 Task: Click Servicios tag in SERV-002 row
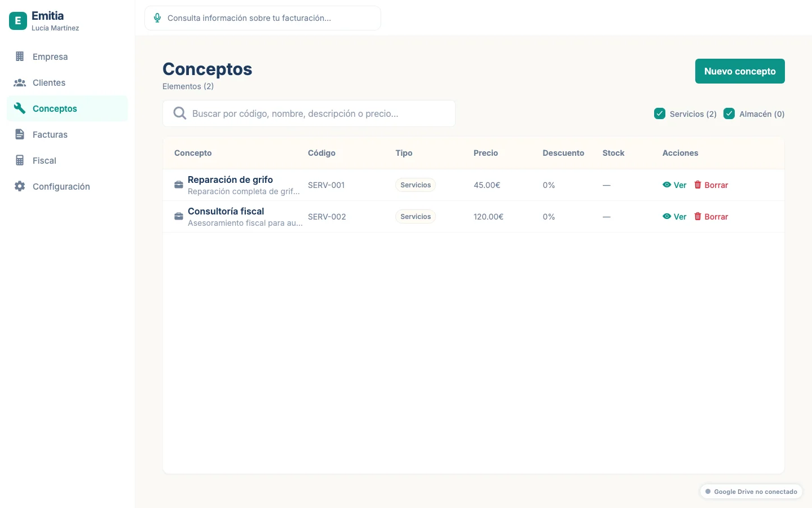point(416,217)
